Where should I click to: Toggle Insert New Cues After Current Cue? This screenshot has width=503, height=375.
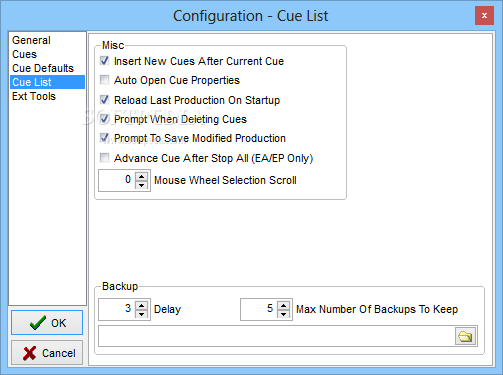pyautogui.click(x=105, y=61)
